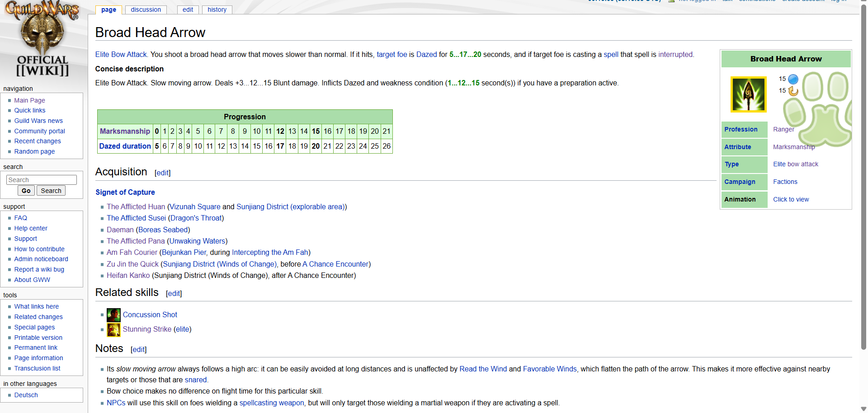868x413 pixels.
Task: Open spellcasting weapon link
Action: click(272, 403)
